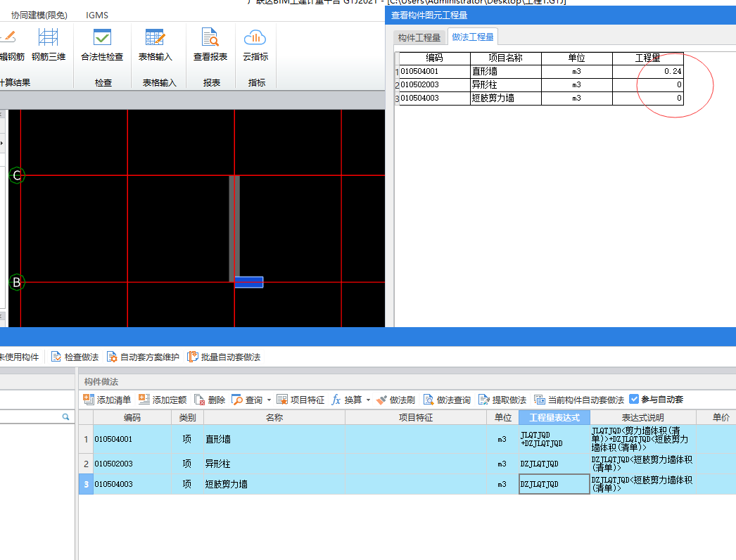Switch to 做法工程量 tab

coord(473,37)
